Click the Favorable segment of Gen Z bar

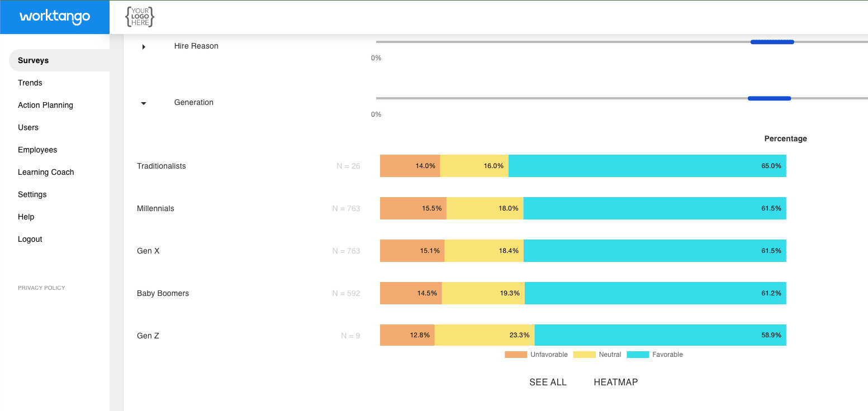(660, 335)
